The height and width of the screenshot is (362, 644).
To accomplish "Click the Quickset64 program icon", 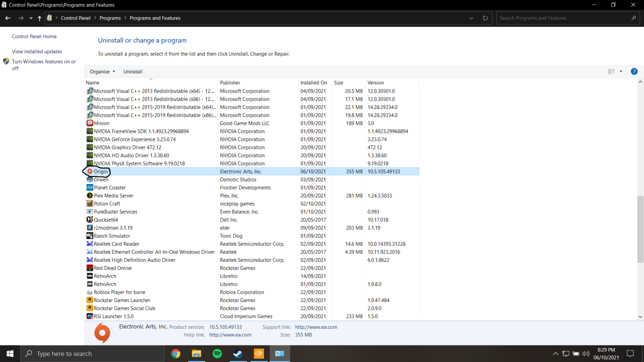I will coord(90,220).
